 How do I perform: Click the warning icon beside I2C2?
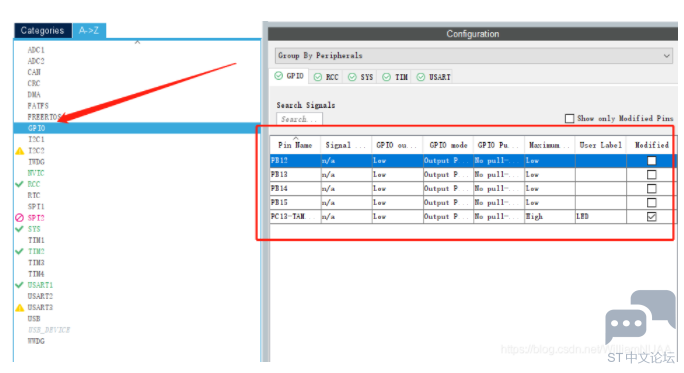point(20,151)
